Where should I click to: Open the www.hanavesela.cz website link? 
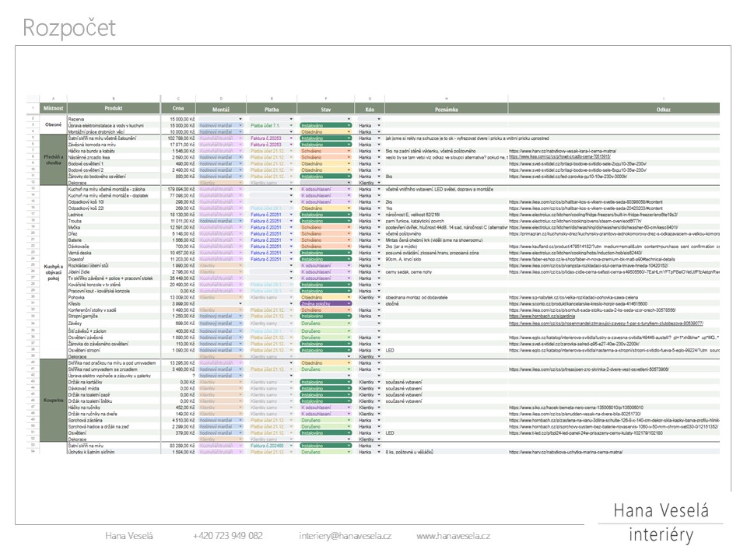[x=453, y=536]
